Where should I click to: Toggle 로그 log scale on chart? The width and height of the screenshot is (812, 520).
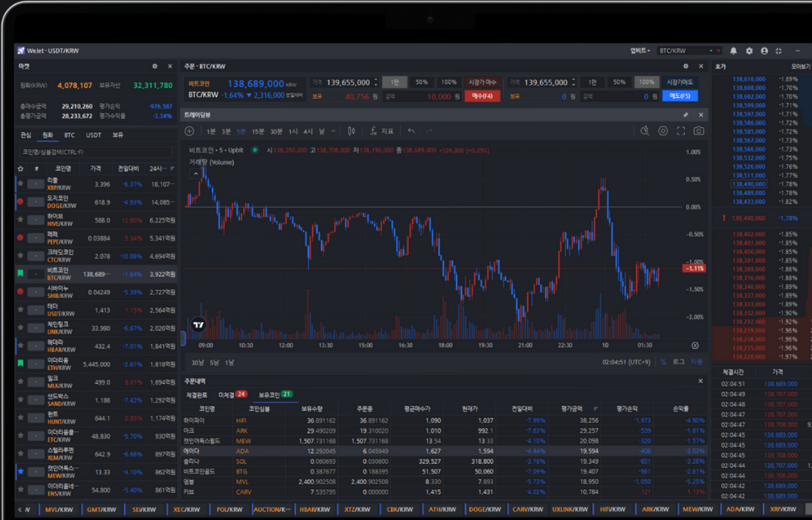(x=678, y=362)
